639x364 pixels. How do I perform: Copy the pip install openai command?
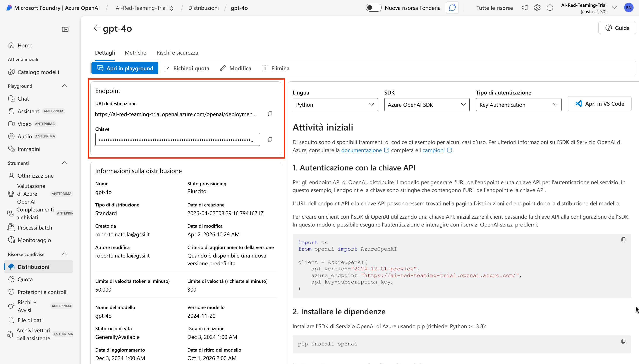[x=624, y=341]
